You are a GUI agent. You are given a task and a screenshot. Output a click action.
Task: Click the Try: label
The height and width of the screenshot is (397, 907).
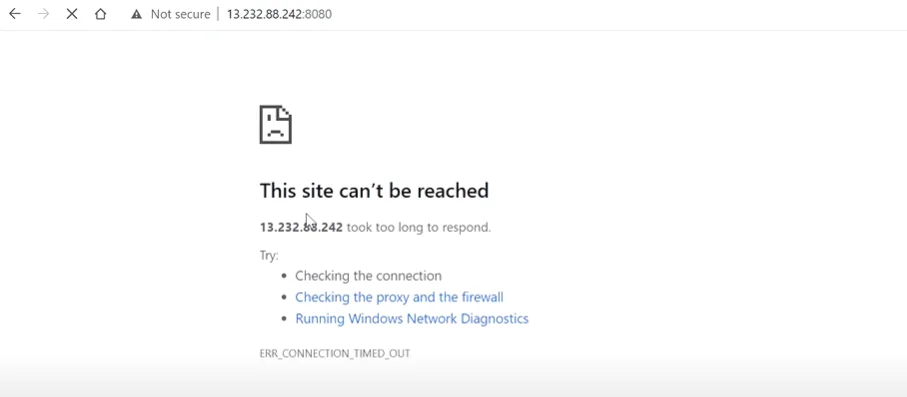point(269,255)
